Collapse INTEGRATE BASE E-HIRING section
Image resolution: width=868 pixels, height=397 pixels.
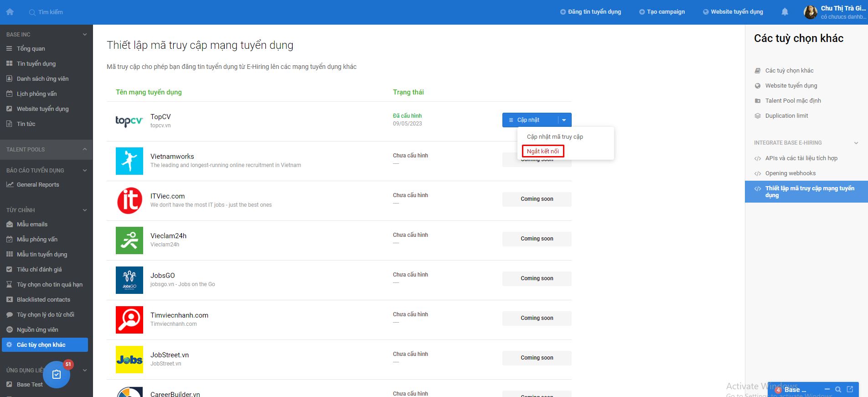pyautogui.click(x=856, y=143)
